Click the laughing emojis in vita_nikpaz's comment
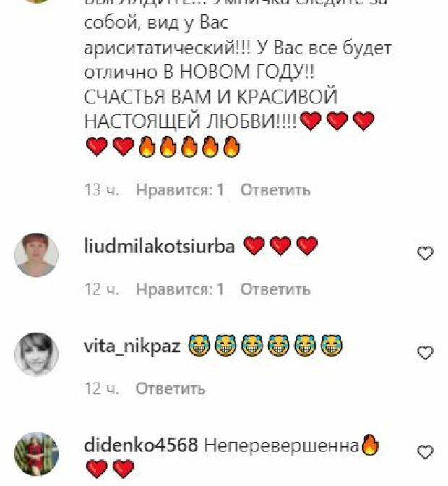Image resolution: width=448 pixels, height=486 pixels. tap(266, 345)
